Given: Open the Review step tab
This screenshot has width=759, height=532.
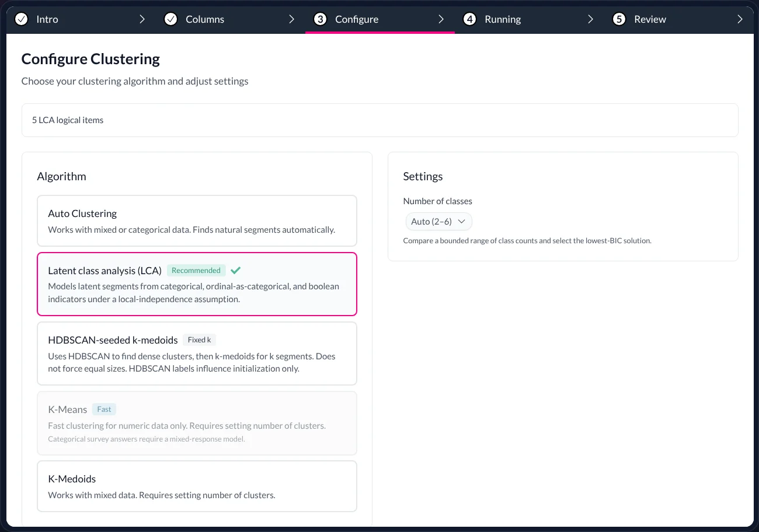Looking at the screenshot, I should [679, 19].
